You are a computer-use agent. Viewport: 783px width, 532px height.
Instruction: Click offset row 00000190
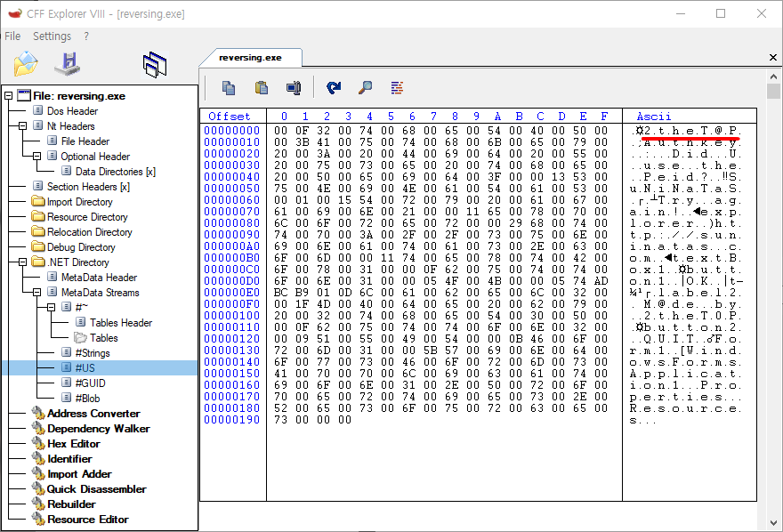pyautogui.click(x=232, y=420)
